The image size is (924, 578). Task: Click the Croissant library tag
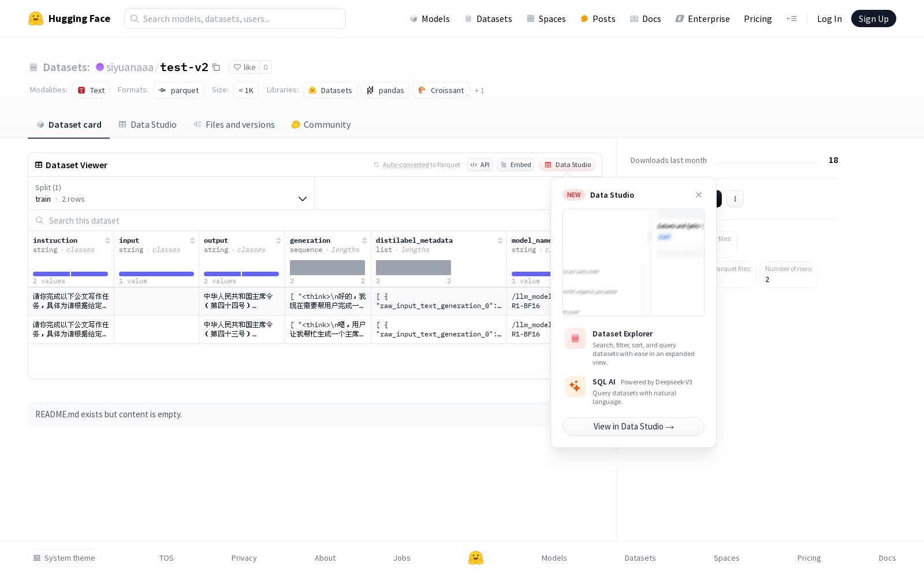[441, 90]
